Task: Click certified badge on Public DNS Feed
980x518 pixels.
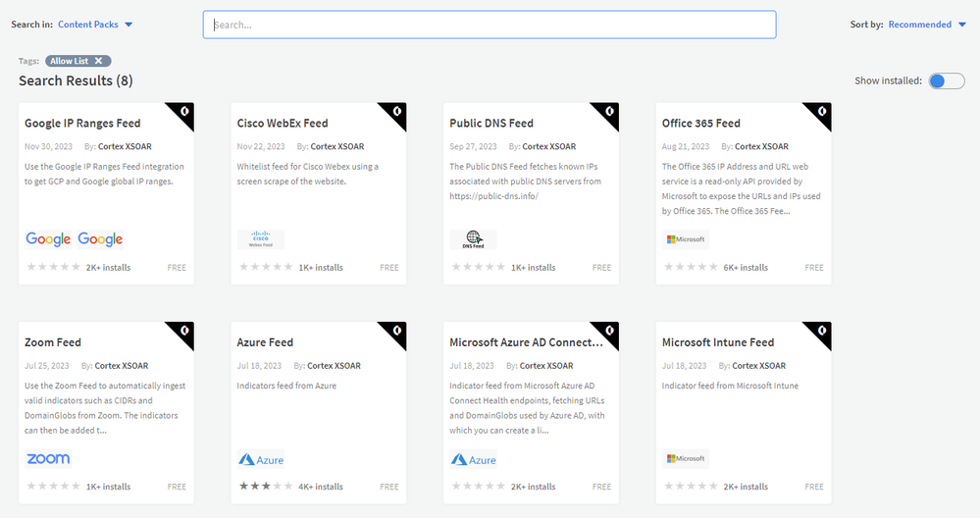Action: point(609,112)
